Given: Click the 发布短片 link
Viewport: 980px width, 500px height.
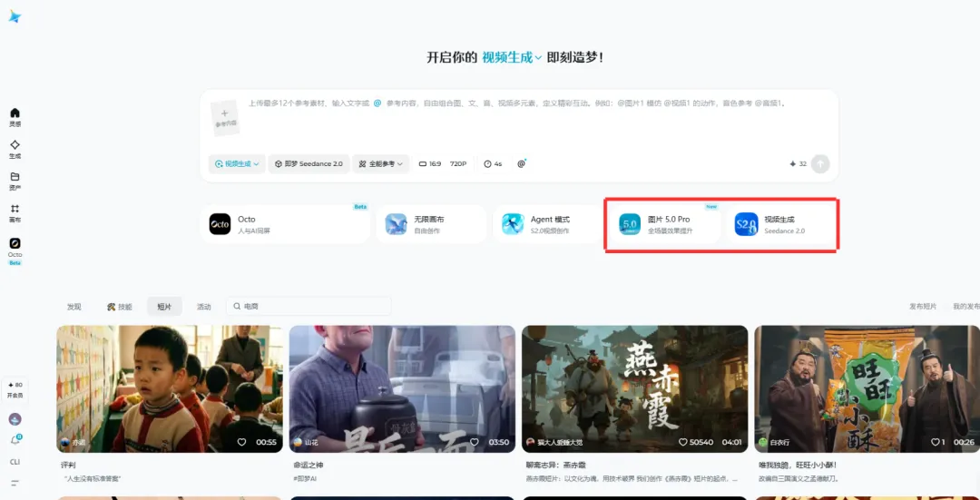Looking at the screenshot, I should click(923, 307).
